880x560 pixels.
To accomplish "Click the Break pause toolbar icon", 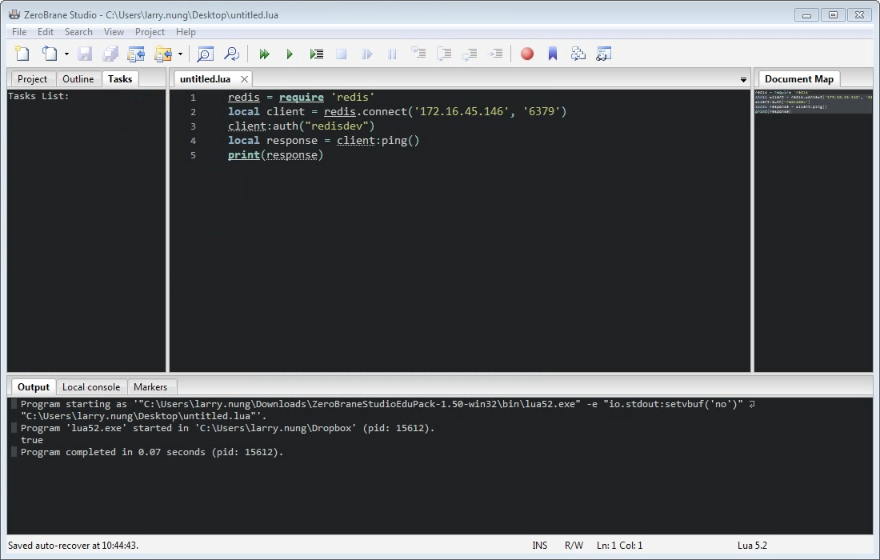I will (392, 54).
